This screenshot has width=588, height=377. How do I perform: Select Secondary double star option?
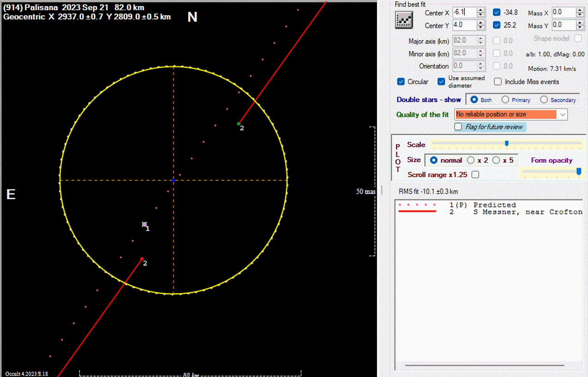tap(544, 100)
